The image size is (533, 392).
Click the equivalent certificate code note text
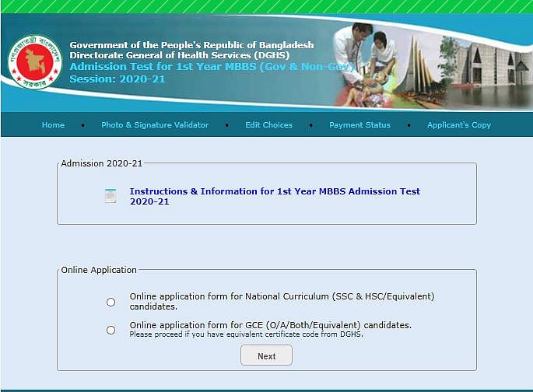(246, 334)
